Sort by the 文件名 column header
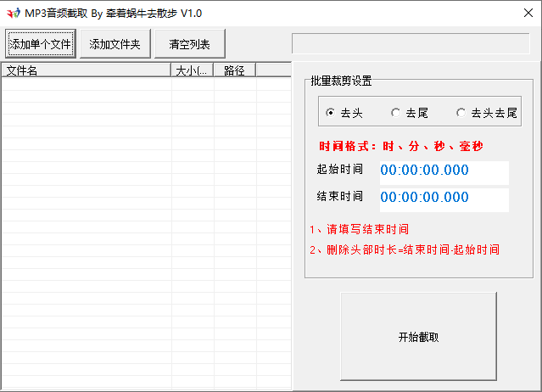 point(87,70)
